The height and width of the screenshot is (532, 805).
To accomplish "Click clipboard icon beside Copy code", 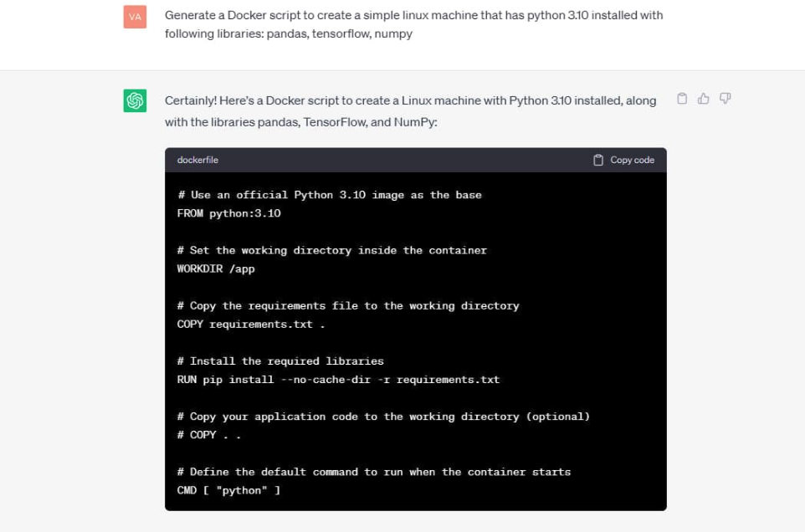I will point(598,160).
